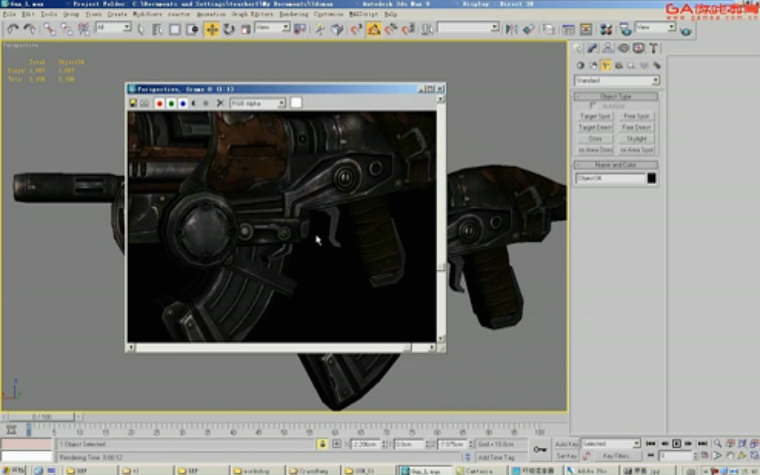Activate Bind to Space Warp tool
Screen dimensions: 760x475
84,29
